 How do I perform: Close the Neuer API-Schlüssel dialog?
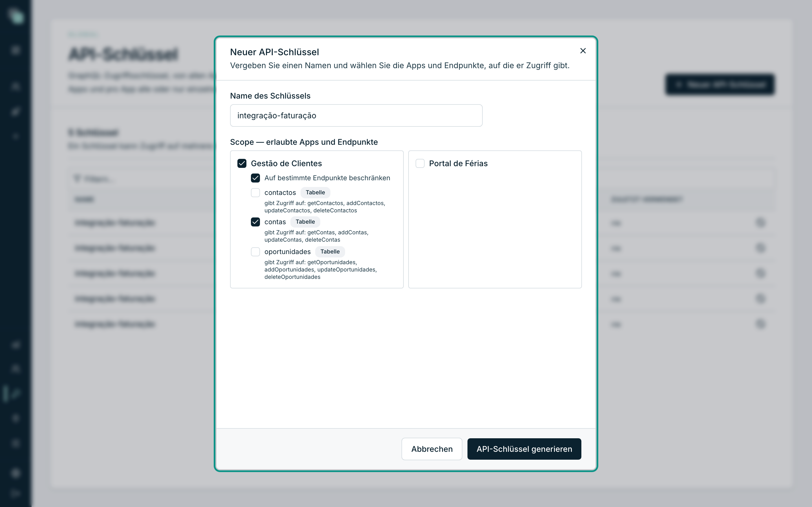[x=583, y=51]
